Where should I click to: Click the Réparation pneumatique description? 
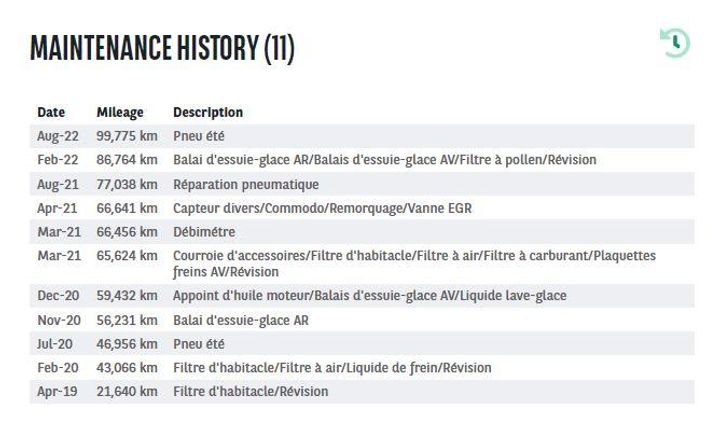[246, 185]
